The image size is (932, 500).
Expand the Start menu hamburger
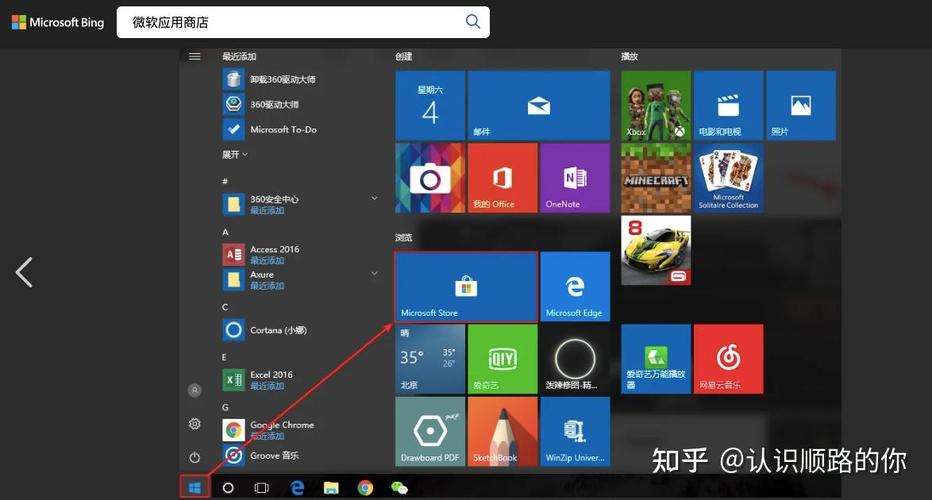194,56
